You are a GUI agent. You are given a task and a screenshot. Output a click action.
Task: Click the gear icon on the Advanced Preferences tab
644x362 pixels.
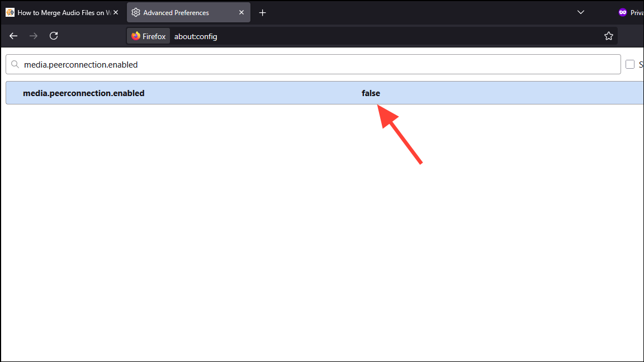[135, 12]
